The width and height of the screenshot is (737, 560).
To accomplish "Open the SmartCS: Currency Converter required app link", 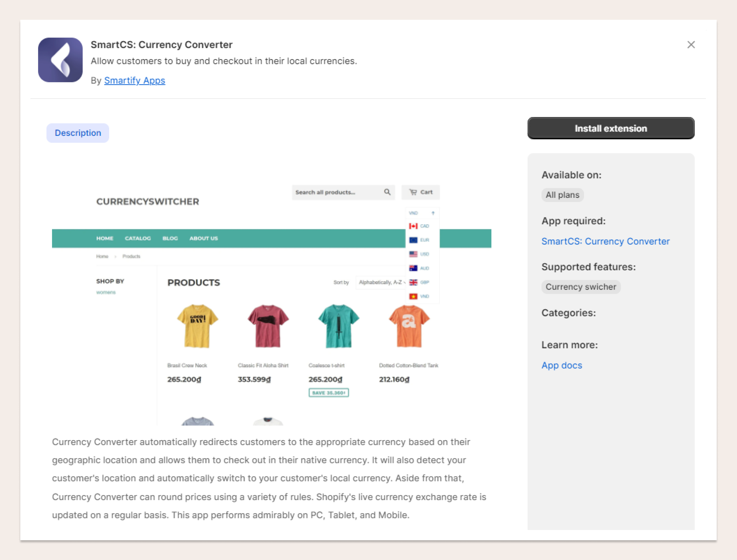I will (605, 241).
